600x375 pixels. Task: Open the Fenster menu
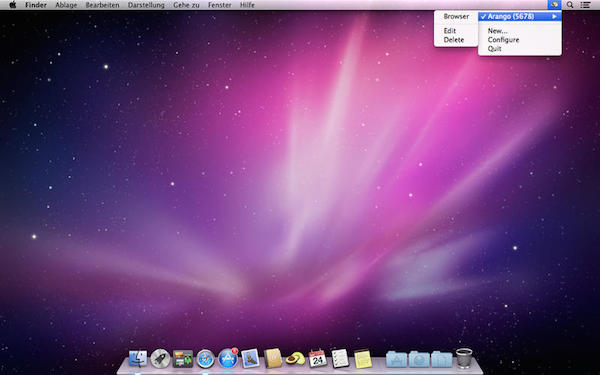point(220,5)
